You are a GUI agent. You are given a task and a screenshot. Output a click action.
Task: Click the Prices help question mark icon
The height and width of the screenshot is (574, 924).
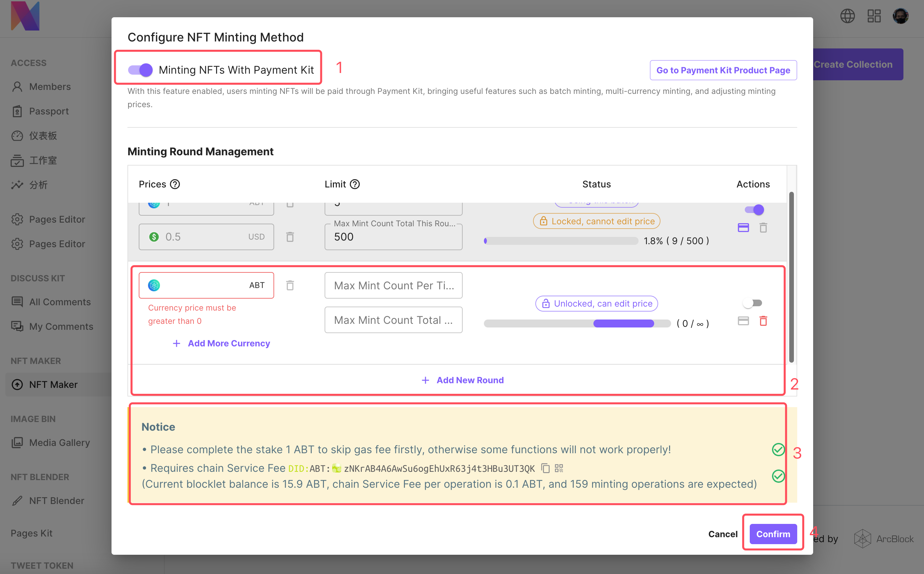tap(175, 184)
